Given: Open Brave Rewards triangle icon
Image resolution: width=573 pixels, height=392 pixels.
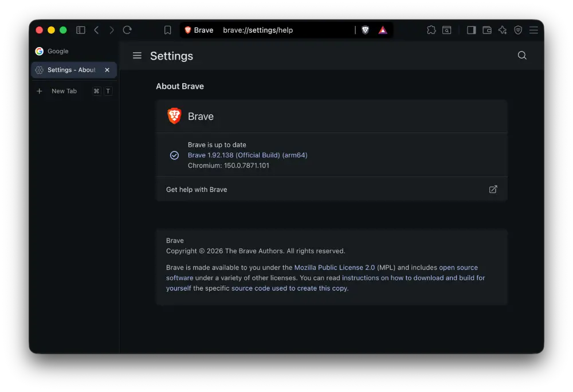Looking at the screenshot, I should tap(383, 30).
